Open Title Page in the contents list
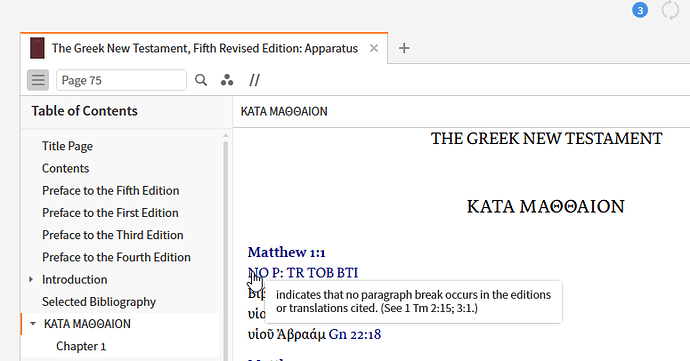This screenshot has height=361, width=690. [x=67, y=146]
